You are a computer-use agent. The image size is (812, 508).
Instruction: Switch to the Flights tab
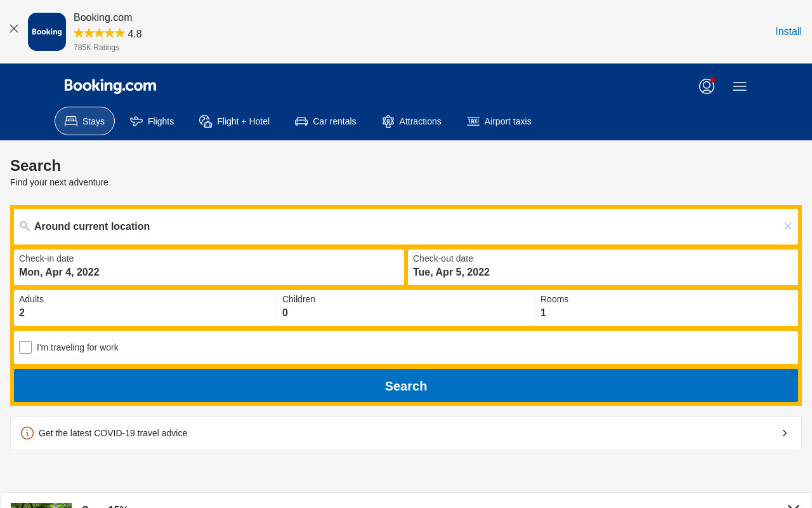pyautogui.click(x=152, y=121)
